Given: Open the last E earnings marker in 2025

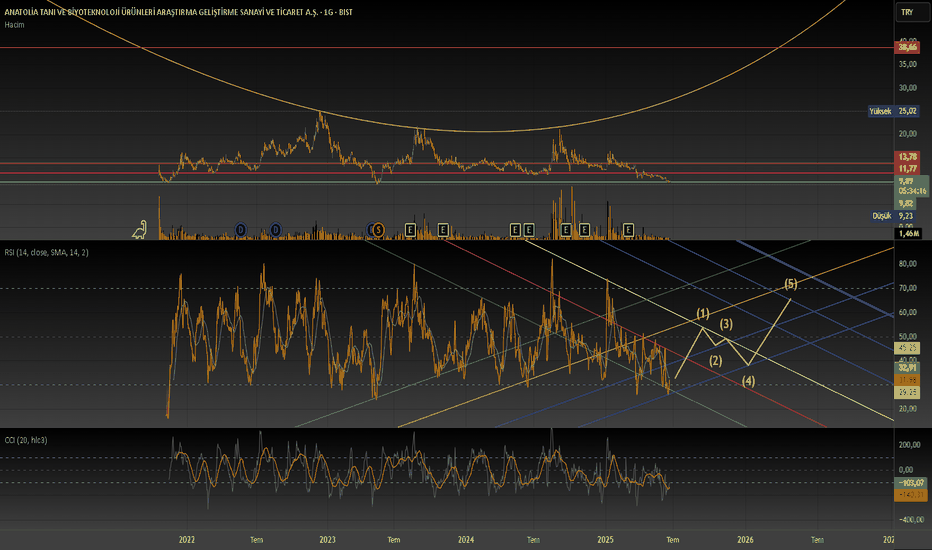Looking at the screenshot, I should click(628, 230).
